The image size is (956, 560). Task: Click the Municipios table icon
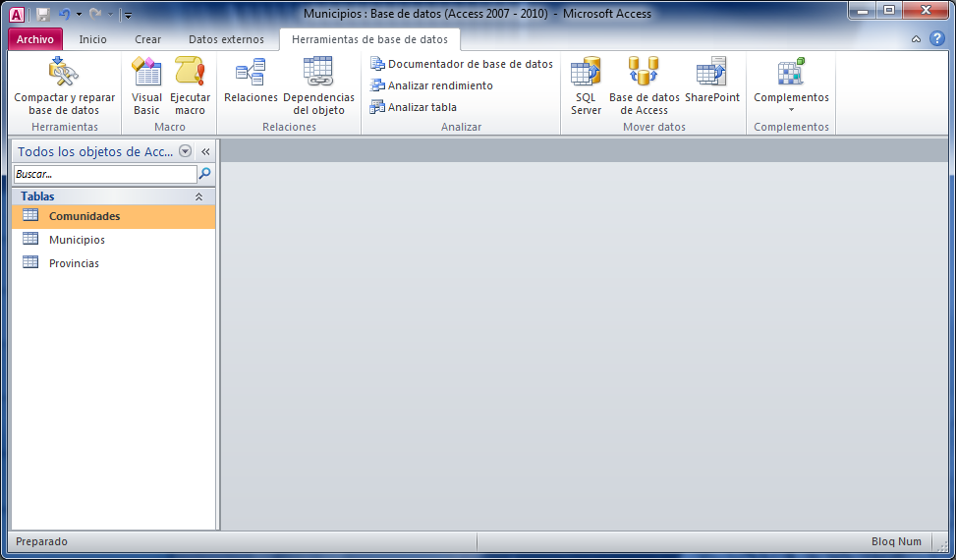30,239
